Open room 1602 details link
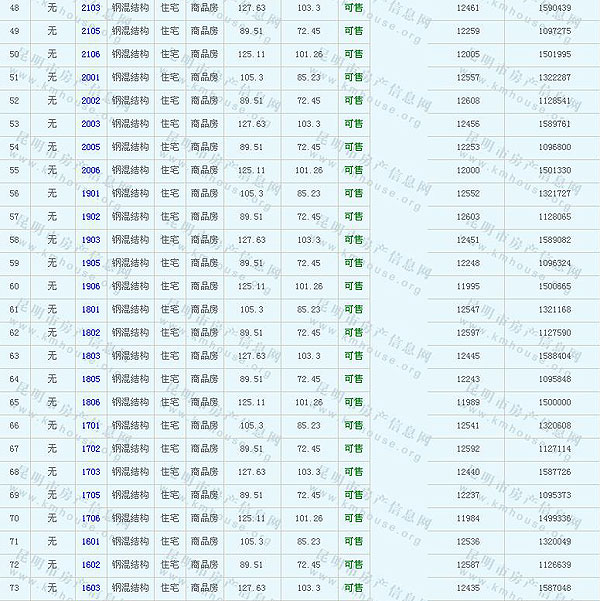600x601 pixels. pyautogui.click(x=90, y=564)
